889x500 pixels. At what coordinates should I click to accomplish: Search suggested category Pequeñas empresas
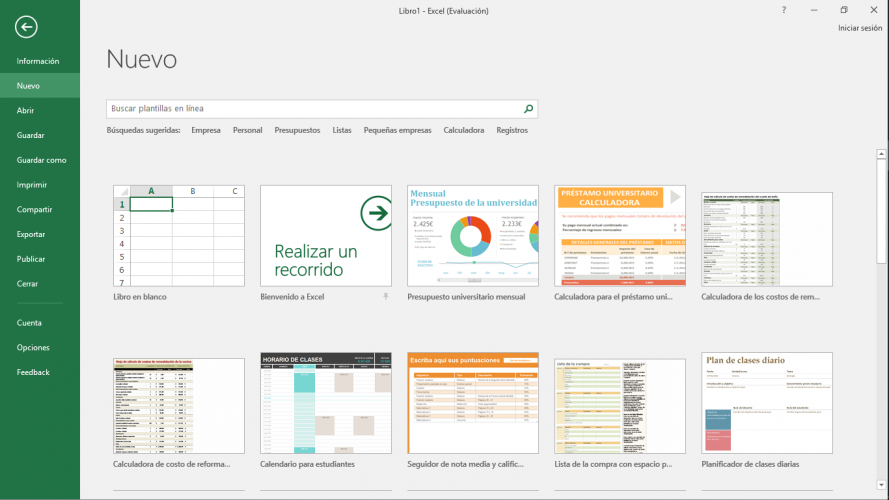[x=397, y=130]
